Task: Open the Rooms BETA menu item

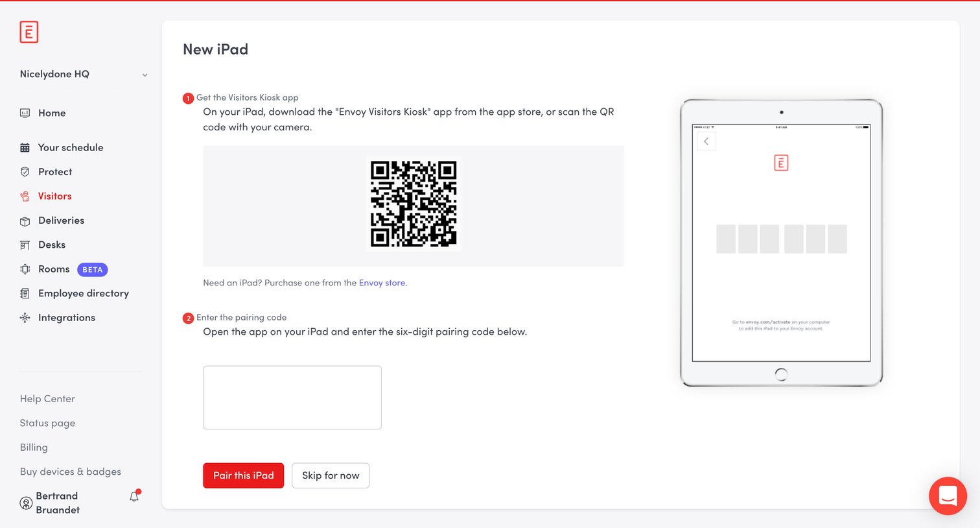Action: (64, 269)
